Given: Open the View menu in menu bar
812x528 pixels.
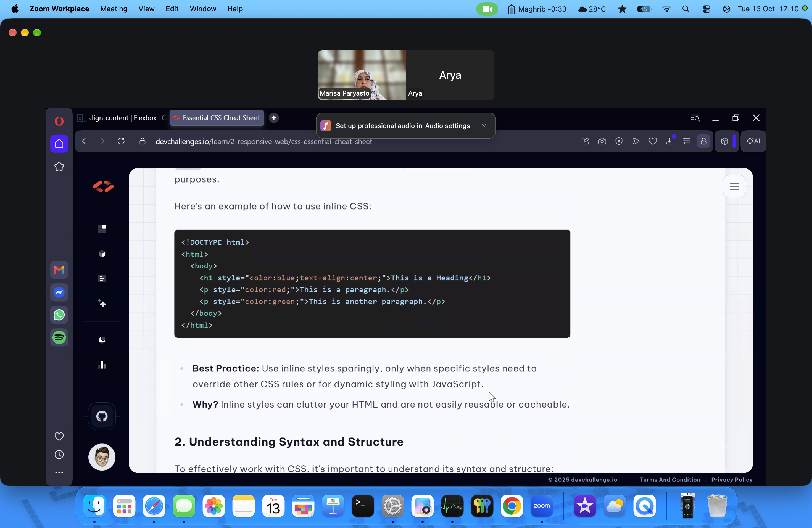Looking at the screenshot, I should [x=146, y=9].
